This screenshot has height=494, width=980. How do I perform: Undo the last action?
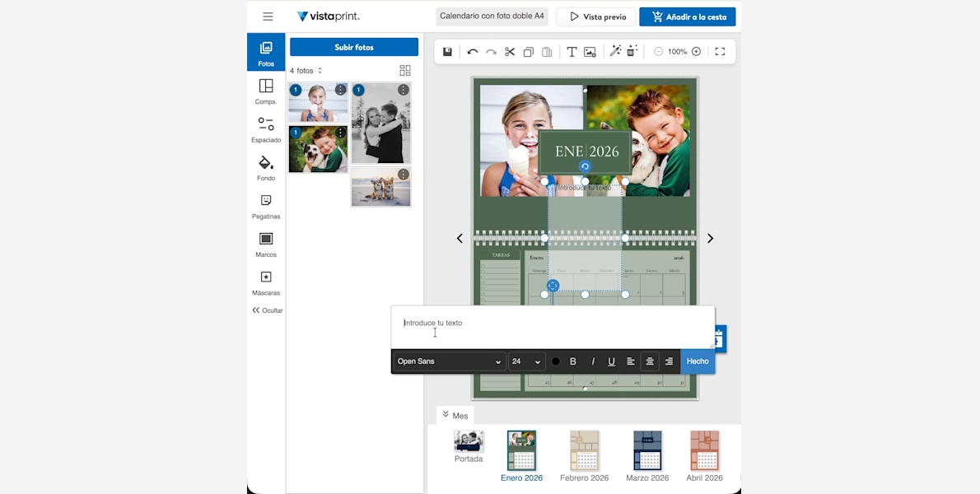[x=472, y=52]
